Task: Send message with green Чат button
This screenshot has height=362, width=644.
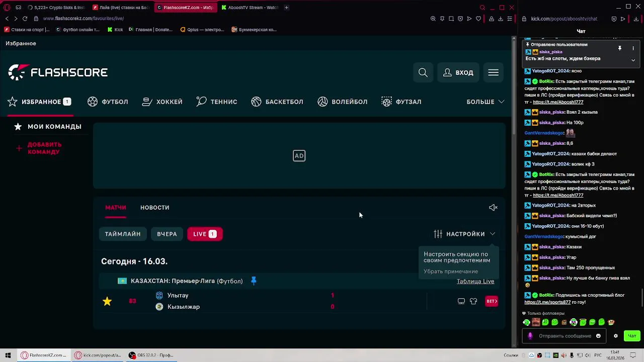Action: click(x=632, y=336)
